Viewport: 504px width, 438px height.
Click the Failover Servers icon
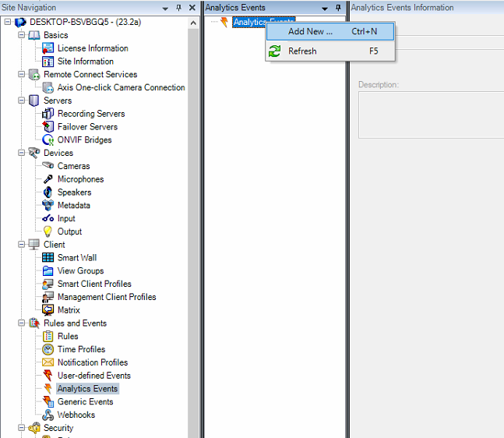pyautogui.click(x=48, y=127)
